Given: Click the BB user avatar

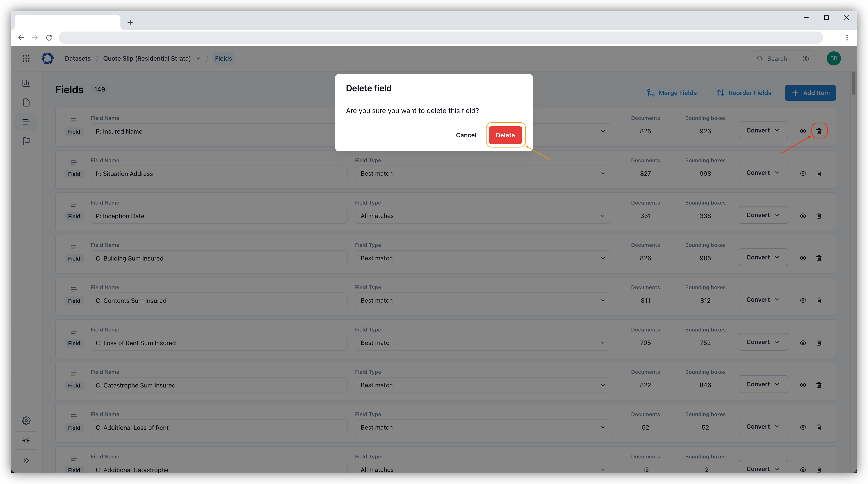Looking at the screenshot, I should [834, 58].
